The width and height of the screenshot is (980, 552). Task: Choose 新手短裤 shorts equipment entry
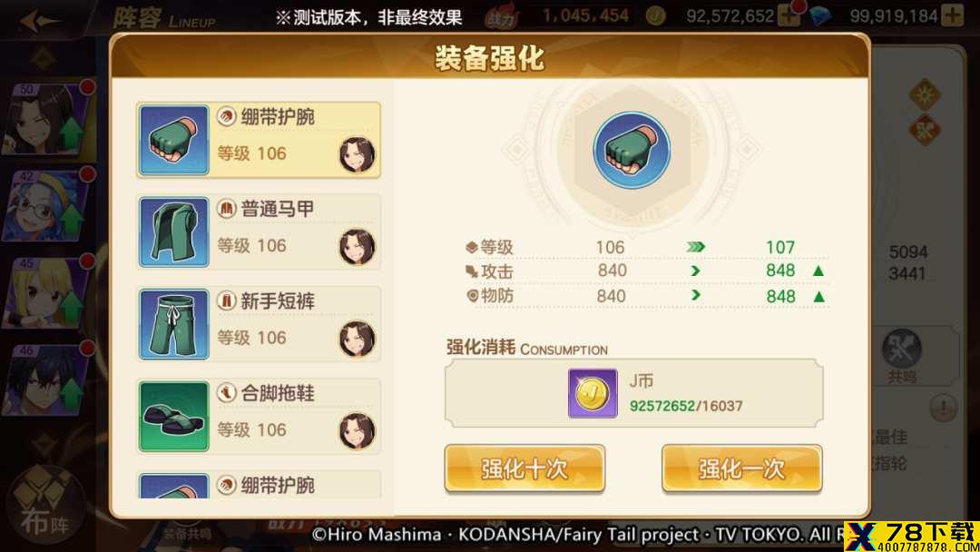[x=259, y=324]
